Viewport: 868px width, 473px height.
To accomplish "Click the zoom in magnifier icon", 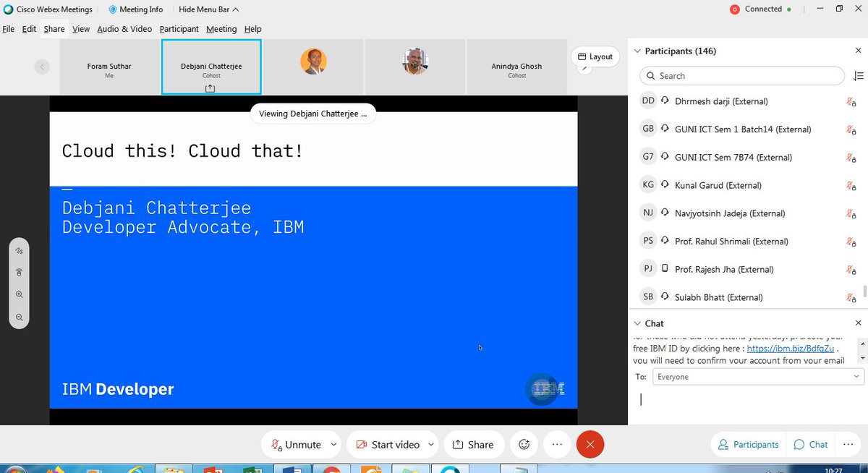I will [x=20, y=294].
